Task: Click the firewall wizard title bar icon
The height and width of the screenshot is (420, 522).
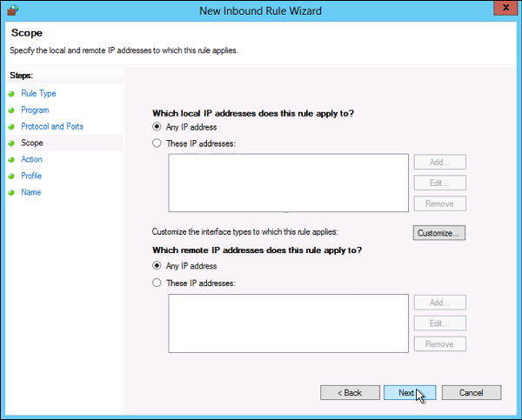Action: click(x=13, y=10)
